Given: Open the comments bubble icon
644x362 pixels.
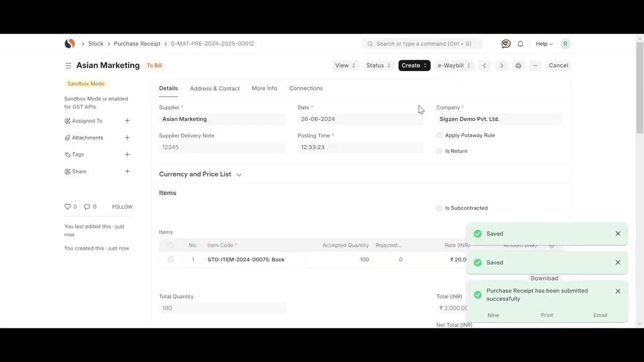Looking at the screenshot, I should (x=87, y=207).
